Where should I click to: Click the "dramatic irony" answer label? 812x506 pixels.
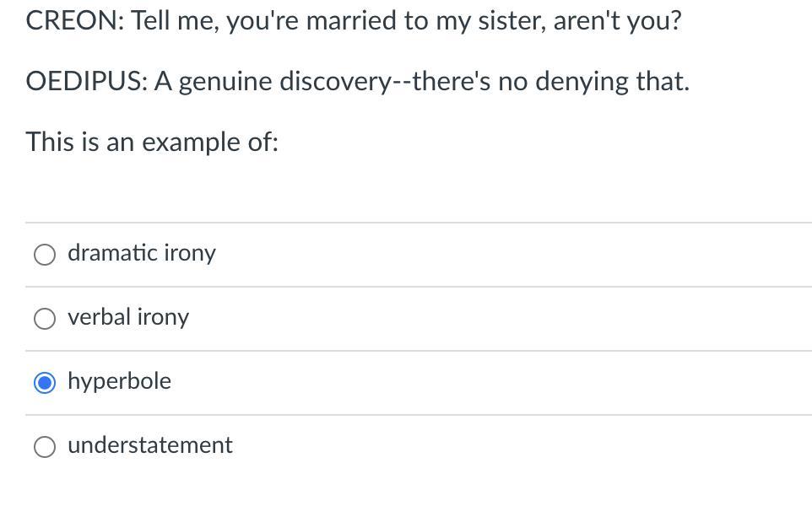coord(142,253)
